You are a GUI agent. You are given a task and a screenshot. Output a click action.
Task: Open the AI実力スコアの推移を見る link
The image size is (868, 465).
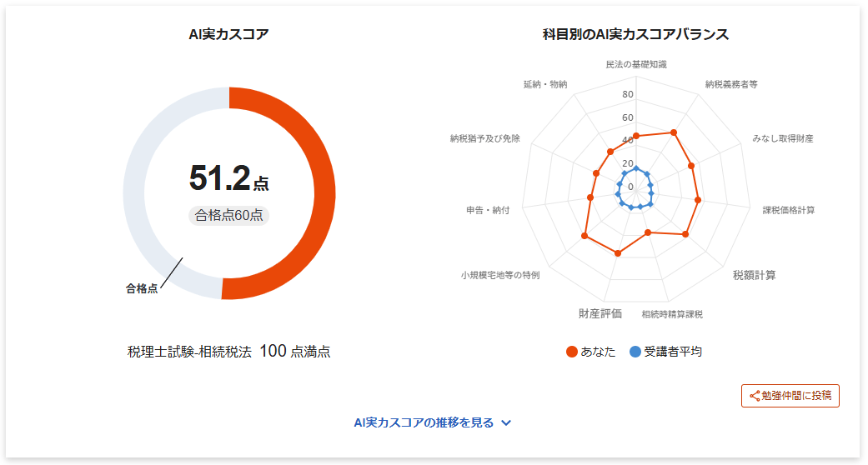424,422
